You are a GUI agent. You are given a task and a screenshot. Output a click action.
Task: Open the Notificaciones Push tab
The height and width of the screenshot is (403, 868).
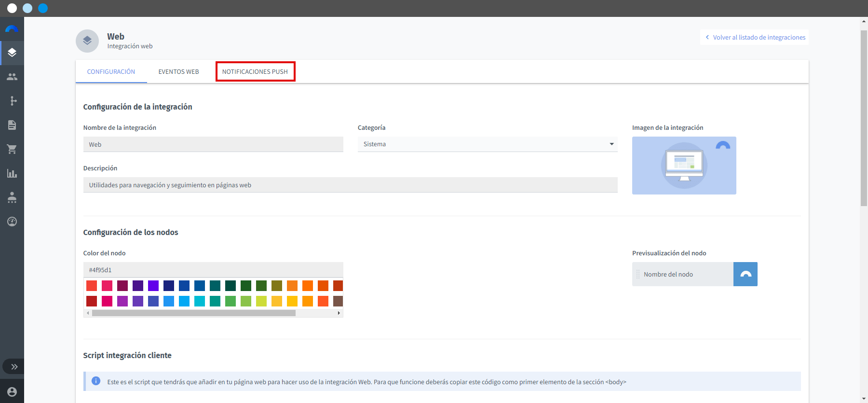[255, 71]
